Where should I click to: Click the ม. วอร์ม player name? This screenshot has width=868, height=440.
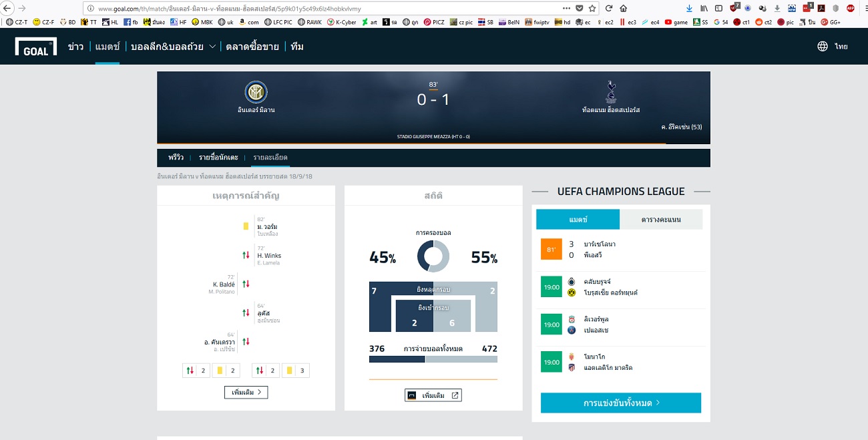[267, 227]
